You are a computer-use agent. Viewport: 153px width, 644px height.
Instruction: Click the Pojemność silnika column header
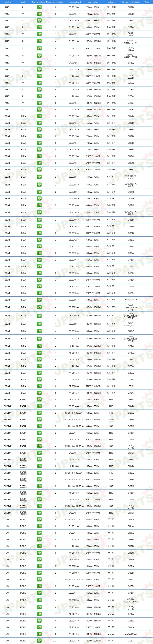click(x=55, y=2)
